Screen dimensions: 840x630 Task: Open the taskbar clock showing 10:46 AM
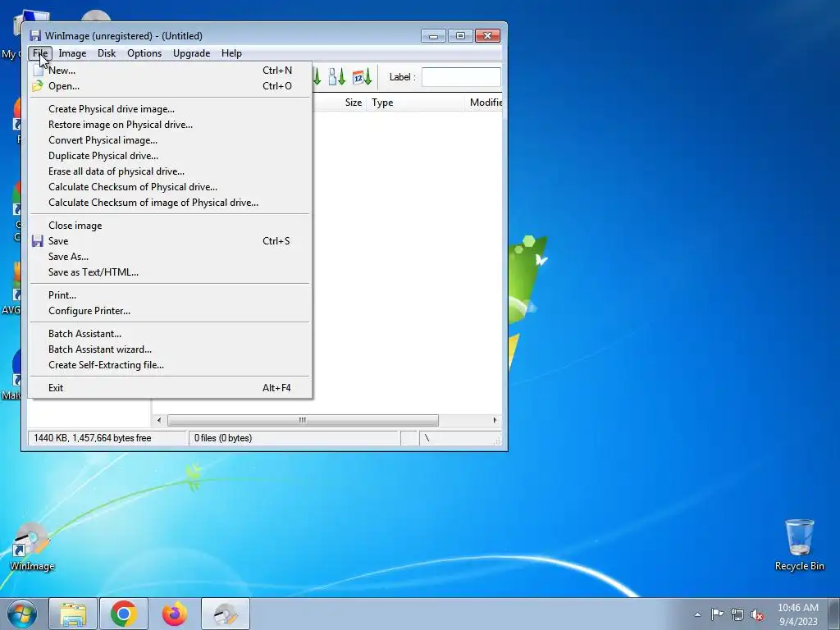pos(797,614)
